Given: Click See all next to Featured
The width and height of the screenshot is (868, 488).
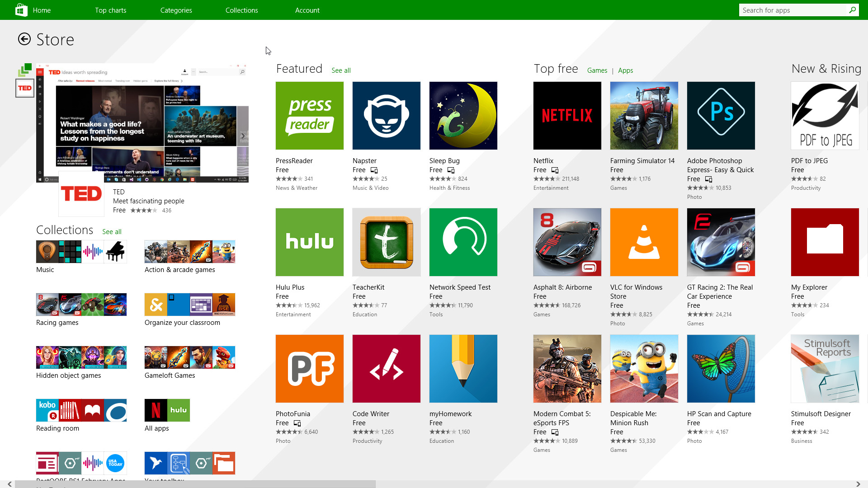Looking at the screenshot, I should click(341, 70).
